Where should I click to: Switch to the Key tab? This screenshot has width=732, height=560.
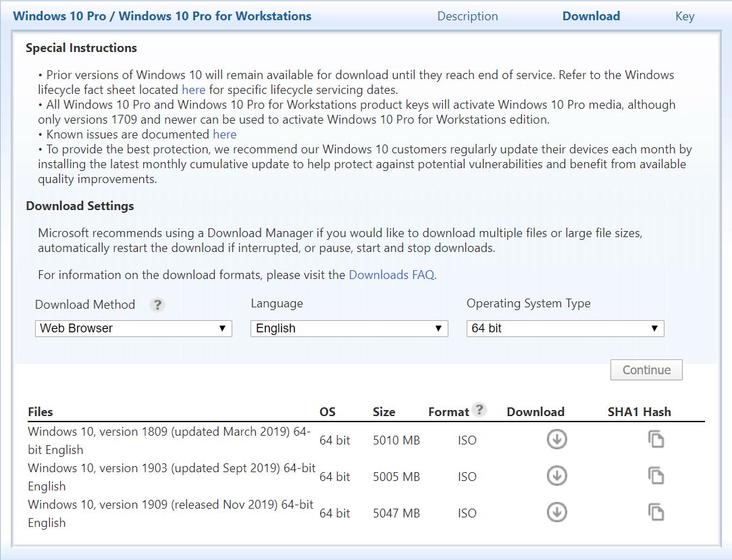(x=685, y=16)
